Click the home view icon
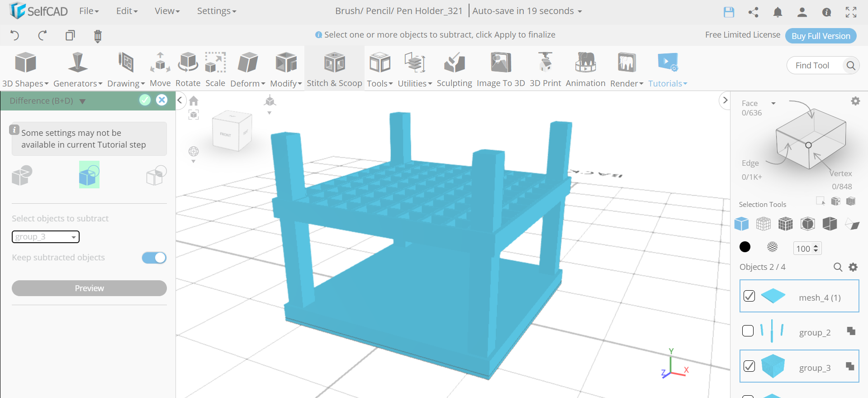The height and width of the screenshot is (398, 868). (x=194, y=101)
